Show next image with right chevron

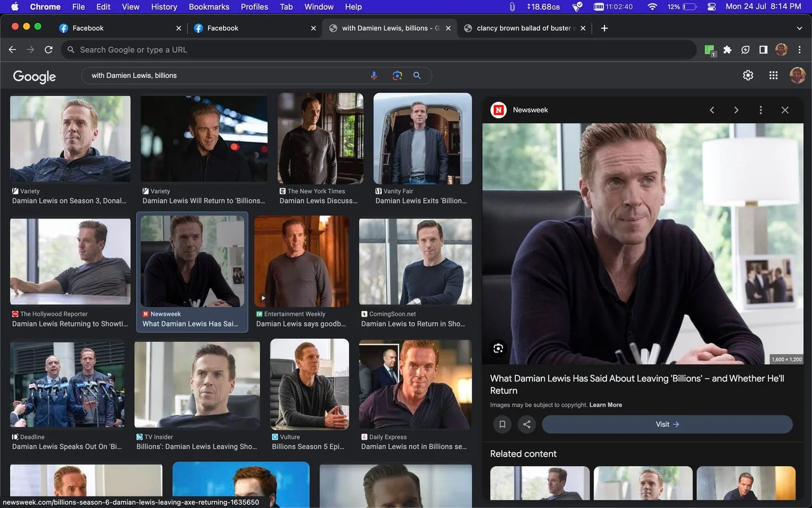(x=736, y=110)
